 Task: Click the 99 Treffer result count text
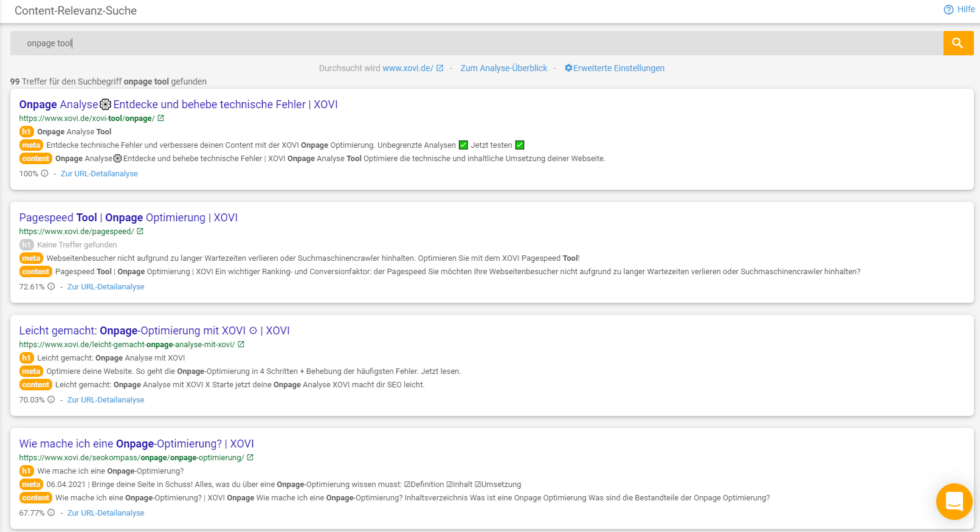pos(108,81)
